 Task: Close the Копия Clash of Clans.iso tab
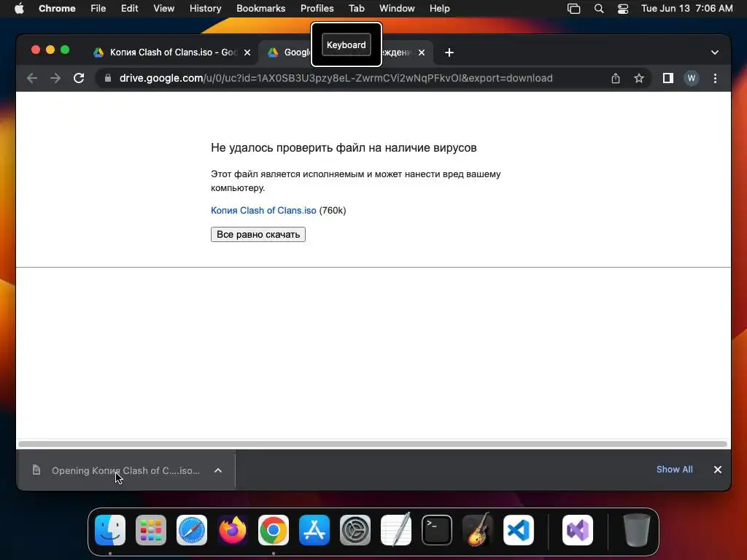coord(247,52)
